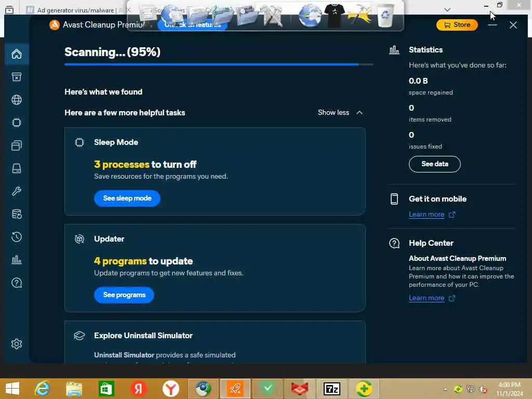Switch to the orange rocket Avast Cleanup taskbar icon
532x399 pixels.
pos(235,389)
